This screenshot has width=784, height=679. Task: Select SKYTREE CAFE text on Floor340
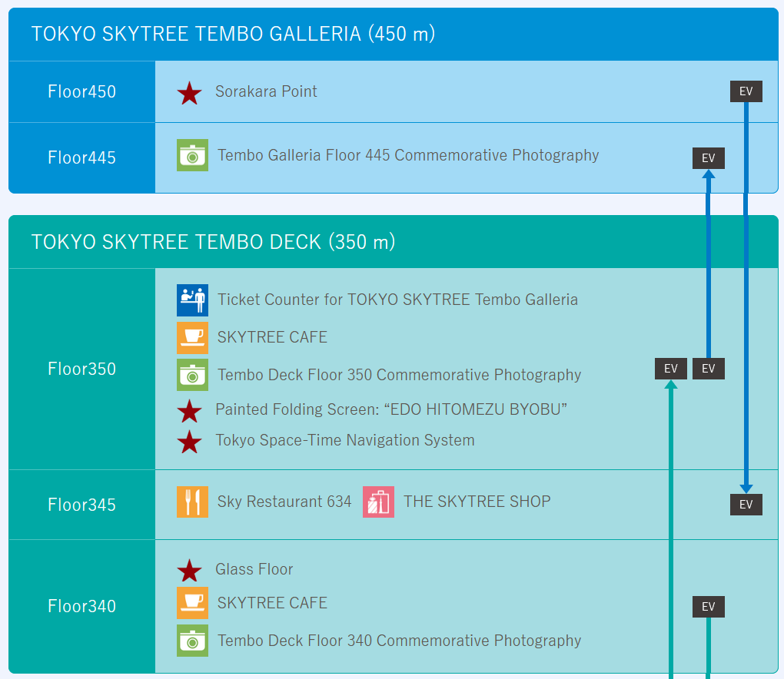(272, 603)
